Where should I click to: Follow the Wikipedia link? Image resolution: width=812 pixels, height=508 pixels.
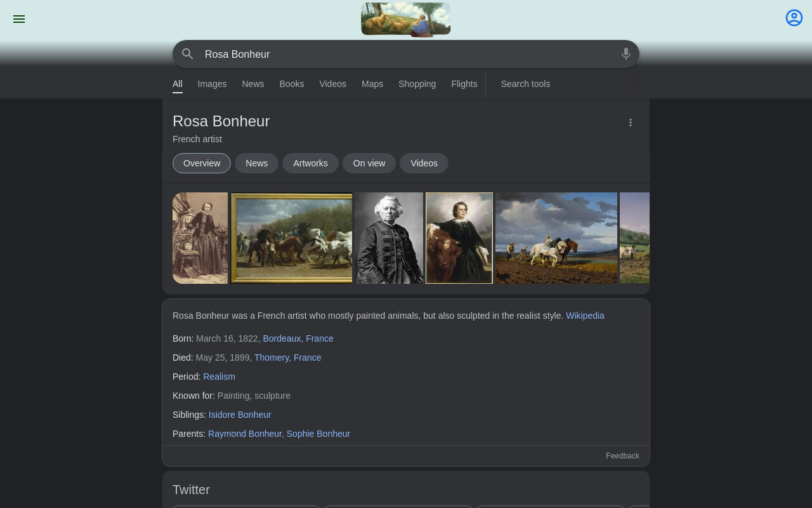pos(585,316)
